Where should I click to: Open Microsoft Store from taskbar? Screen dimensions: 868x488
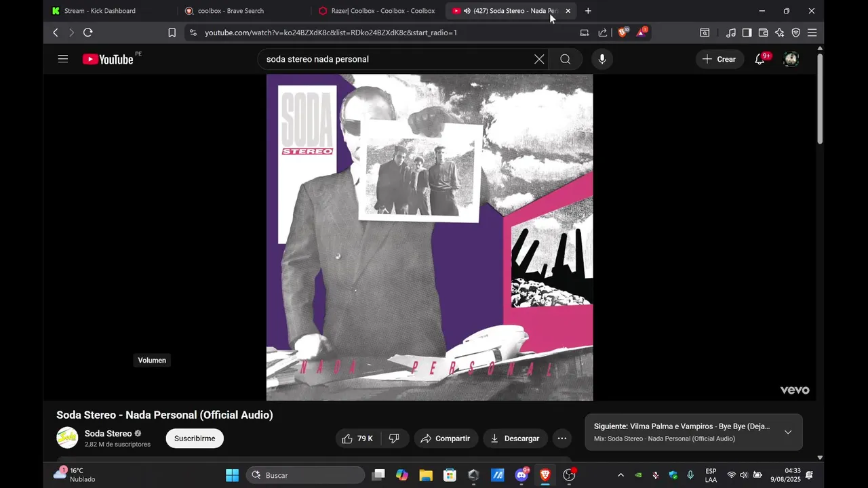click(450, 475)
